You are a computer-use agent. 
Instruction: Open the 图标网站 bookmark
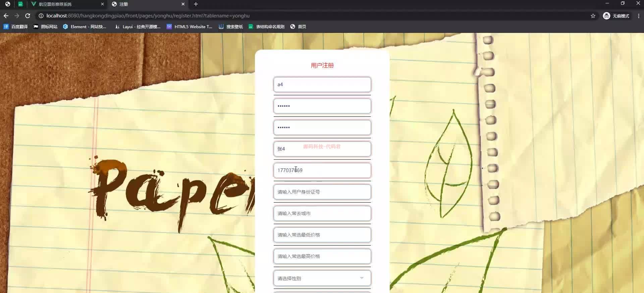pos(45,26)
